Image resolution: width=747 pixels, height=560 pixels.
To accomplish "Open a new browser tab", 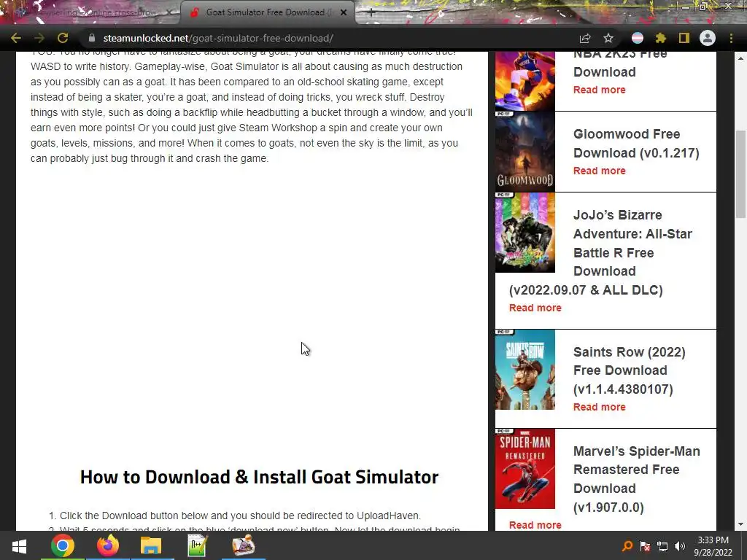I will click(x=371, y=12).
